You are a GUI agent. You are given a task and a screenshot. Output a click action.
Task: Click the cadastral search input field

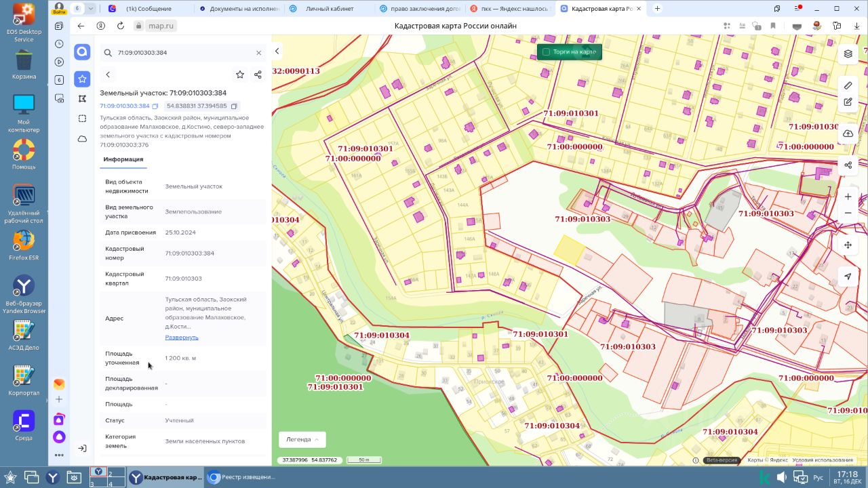click(x=183, y=53)
